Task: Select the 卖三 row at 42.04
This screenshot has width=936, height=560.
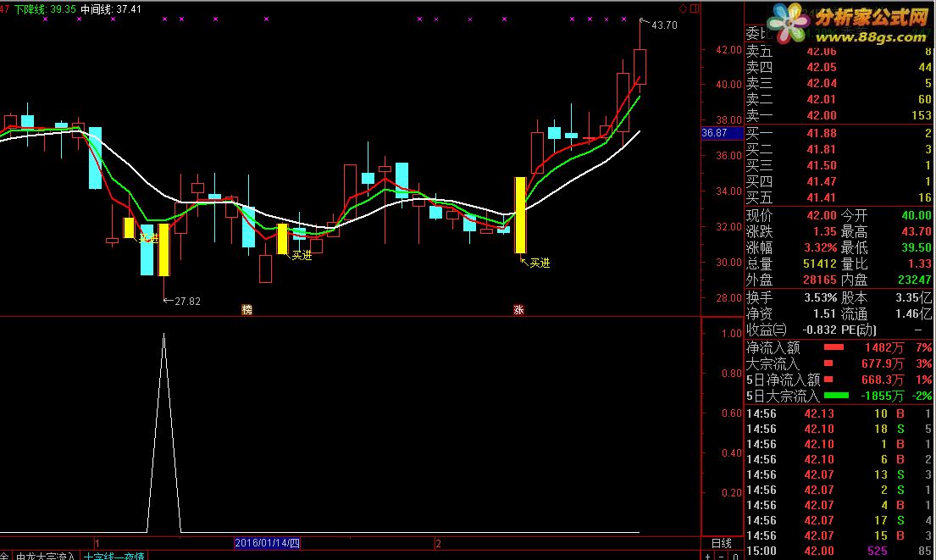Action: tap(839, 84)
